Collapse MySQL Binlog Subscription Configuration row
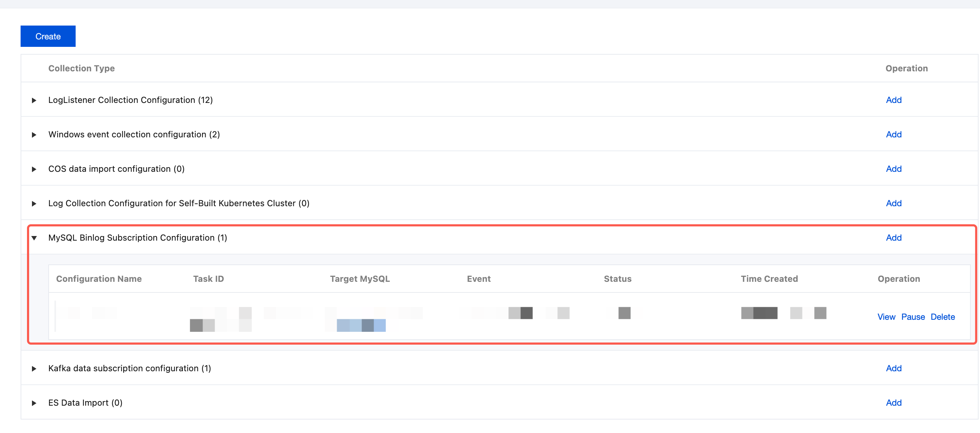This screenshot has width=980, height=433. pyautogui.click(x=34, y=238)
